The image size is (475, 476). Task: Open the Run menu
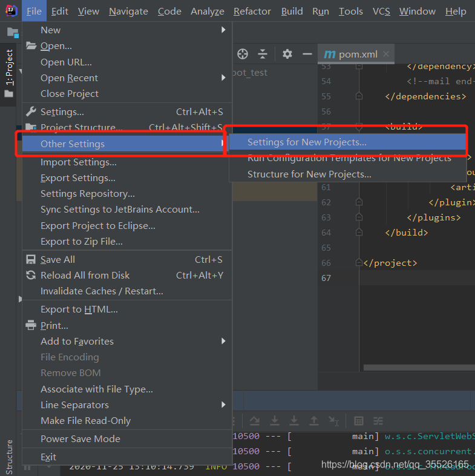click(x=321, y=12)
